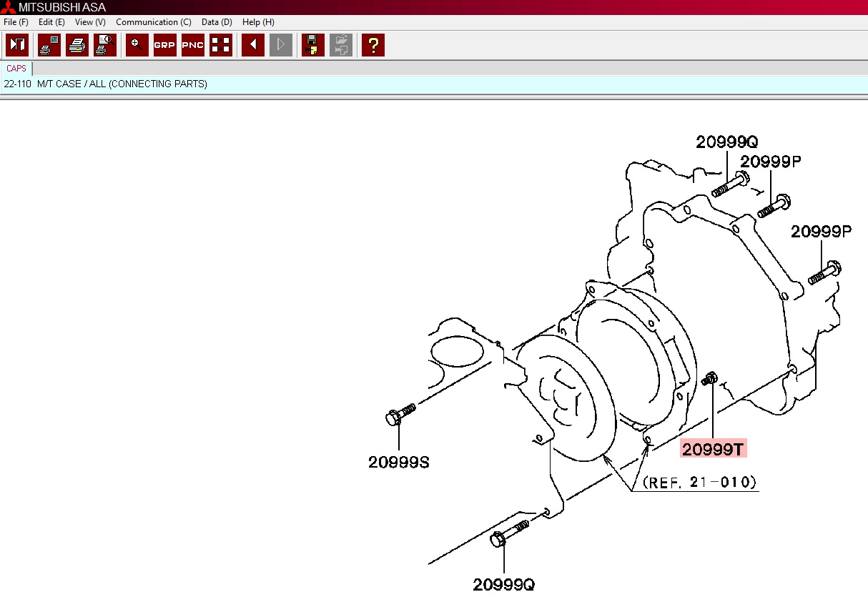Open print preview with magnifier icon
The width and height of the screenshot is (868, 602).
pyautogui.click(x=105, y=45)
